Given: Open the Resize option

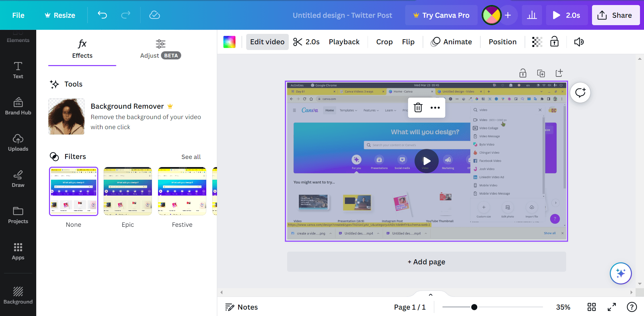Looking at the screenshot, I should [x=60, y=15].
